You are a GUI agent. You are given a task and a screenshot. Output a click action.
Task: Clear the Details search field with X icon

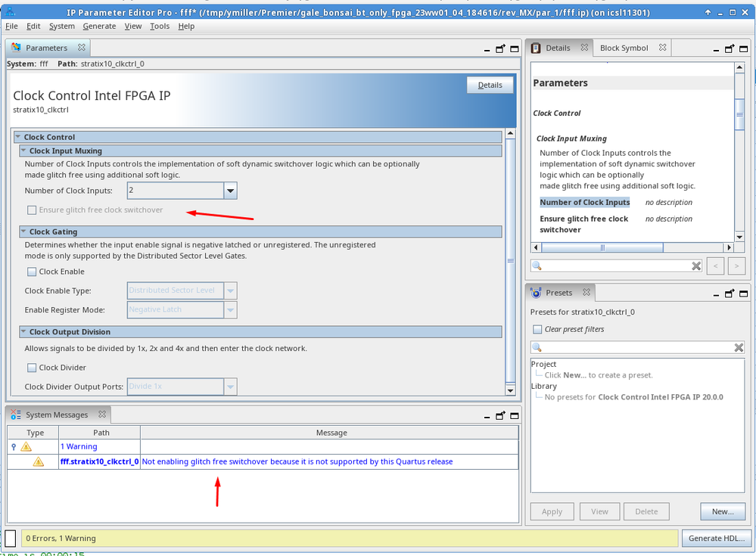[696, 266]
